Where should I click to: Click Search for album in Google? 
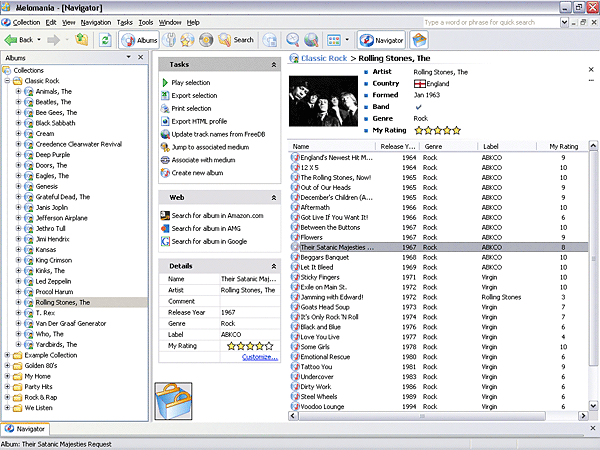point(209,241)
